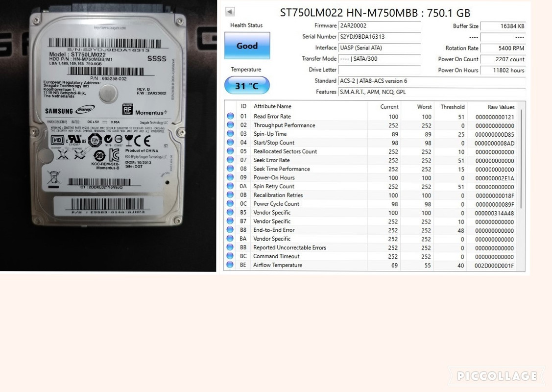
Task: Select the Recalibration Retries attribute name
Action: [278, 195]
